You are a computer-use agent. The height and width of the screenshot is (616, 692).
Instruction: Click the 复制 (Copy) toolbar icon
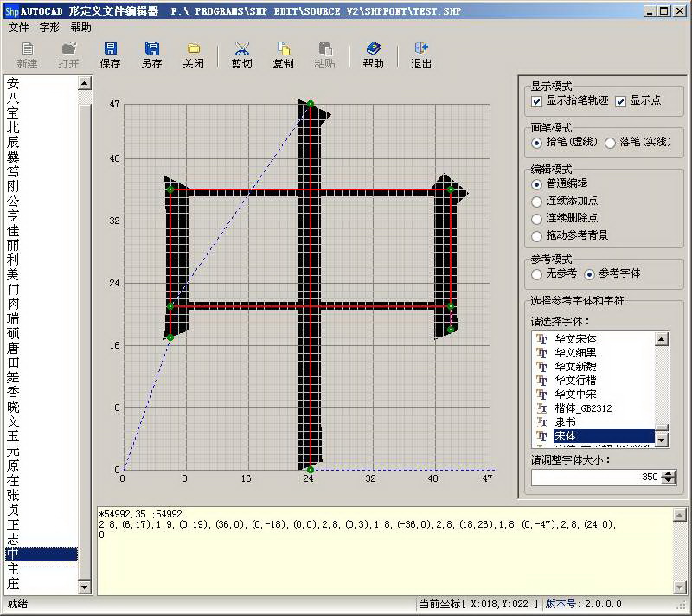click(284, 49)
